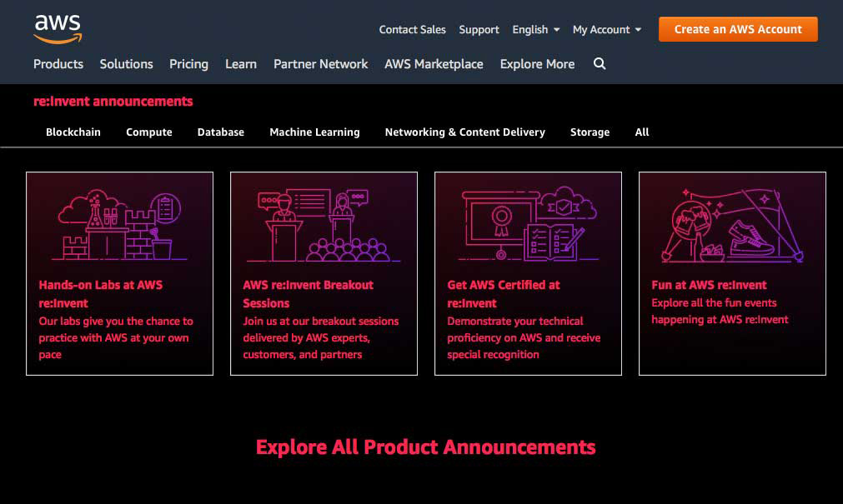Click the re:Invent announcements heading
843x504 pixels.
click(x=113, y=101)
